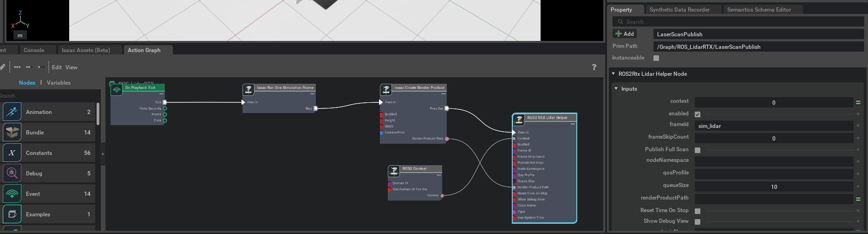Switch to the Console tab
This screenshot has width=868, height=234.
click(x=34, y=50)
